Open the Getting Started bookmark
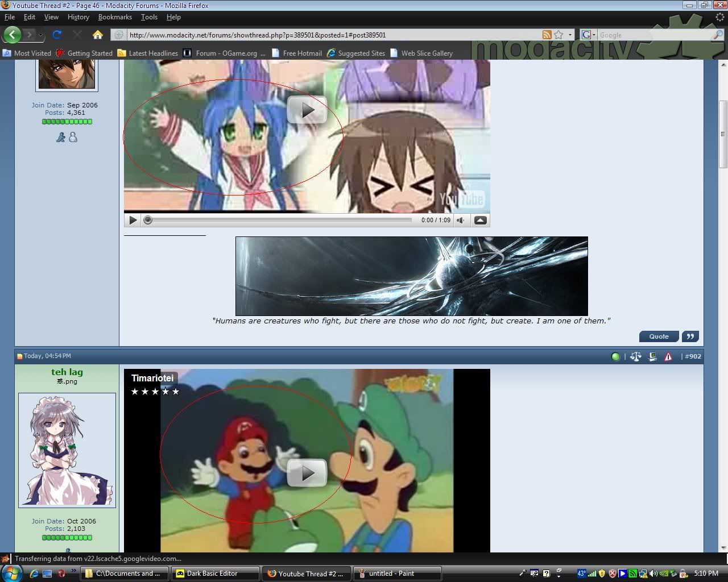Screen dimensions: 728x582 pos(84,53)
